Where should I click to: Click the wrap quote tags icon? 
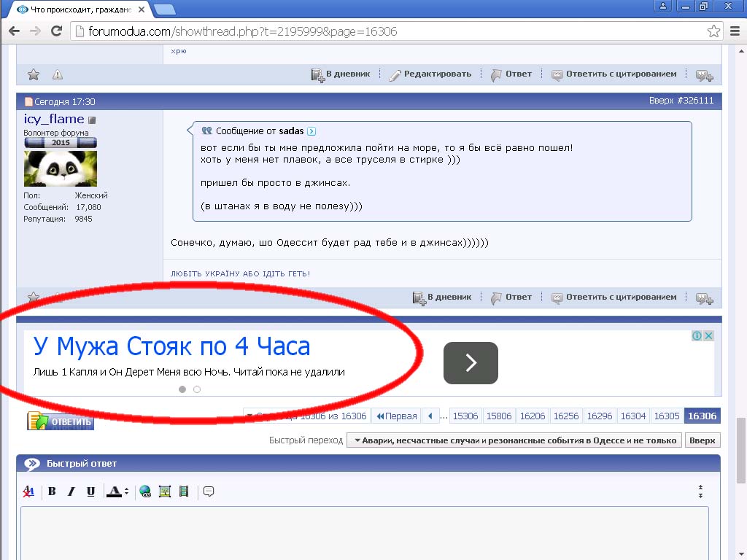[x=209, y=491]
